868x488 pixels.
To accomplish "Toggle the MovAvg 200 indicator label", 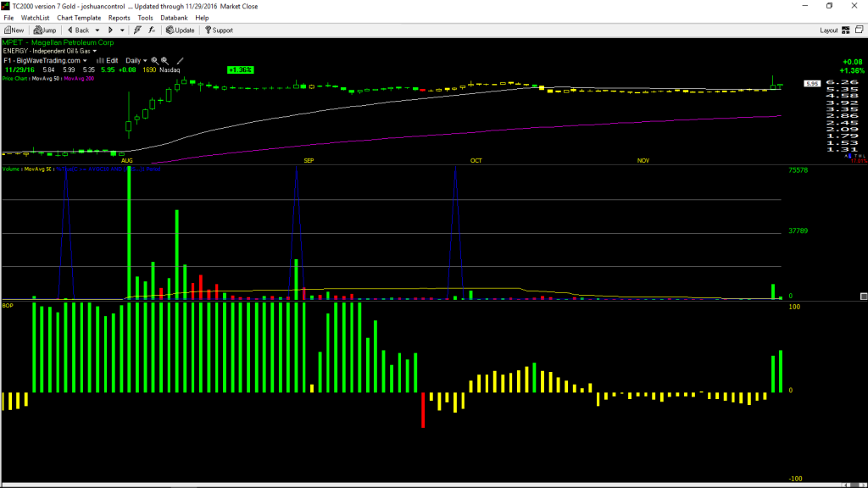I will coord(79,79).
